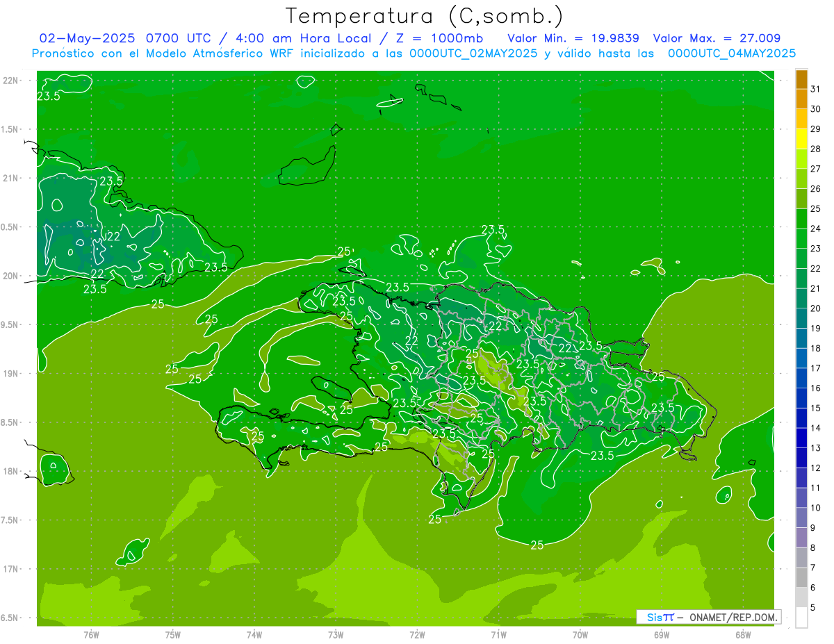This screenshot has width=834, height=644.
Task: Click the 'Z = 1000mb' level text
Action: [x=440, y=38]
